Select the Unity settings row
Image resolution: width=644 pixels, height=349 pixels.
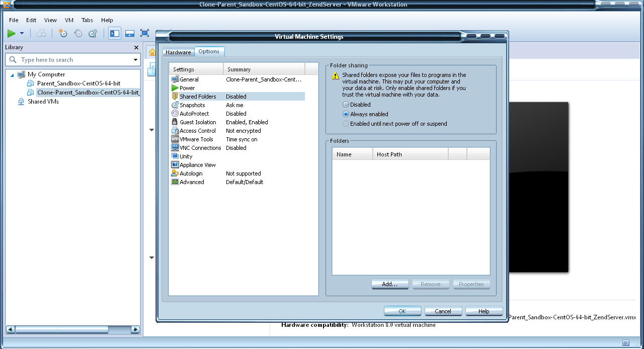237,156
